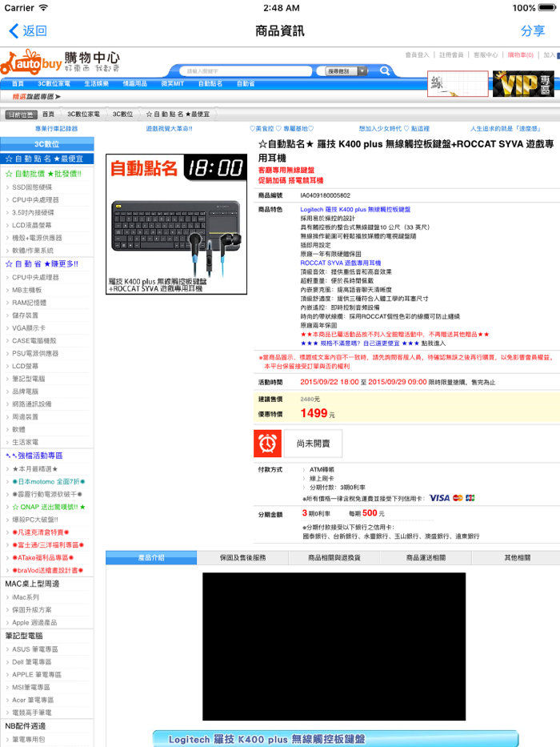Screen dimensions: 560x747
Task: Expand SSD固態硬碟 sidebar category
Action: tap(32, 187)
